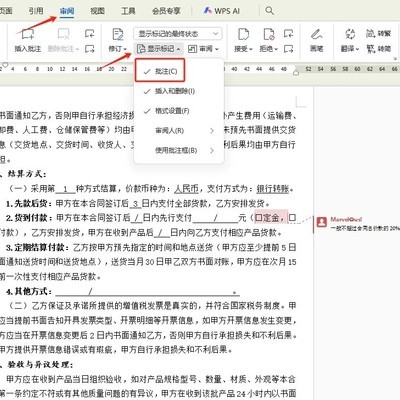Image resolution: width=400 pixels, height=400 pixels.
Task: Click the heading 1. 先款后货
Action: (x=29, y=203)
